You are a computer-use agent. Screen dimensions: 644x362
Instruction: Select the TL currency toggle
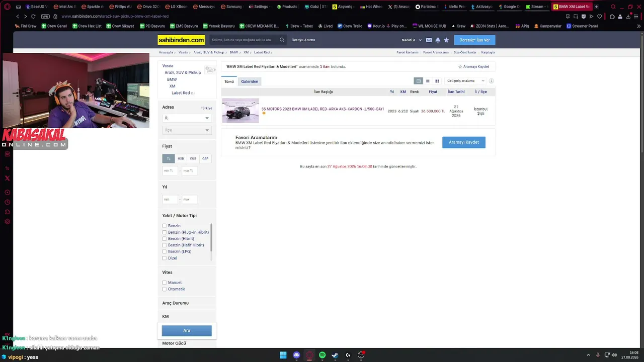point(169,158)
